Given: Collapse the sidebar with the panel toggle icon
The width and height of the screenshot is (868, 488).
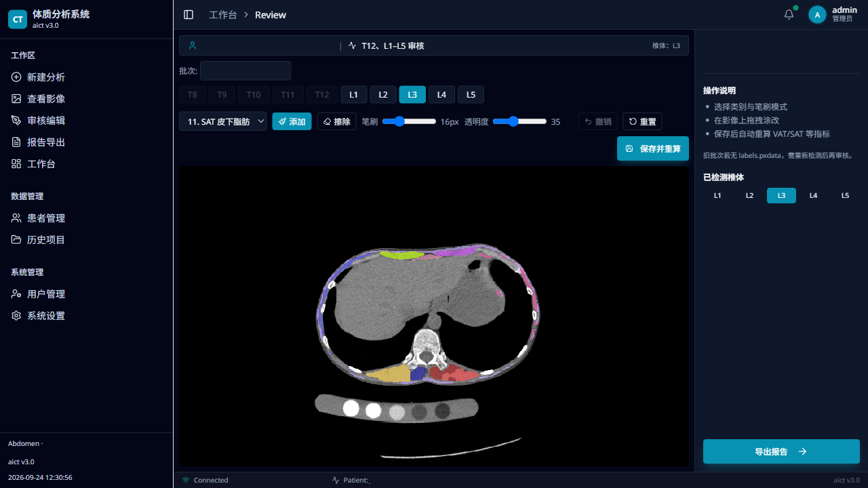Looking at the screenshot, I should pyautogui.click(x=189, y=14).
